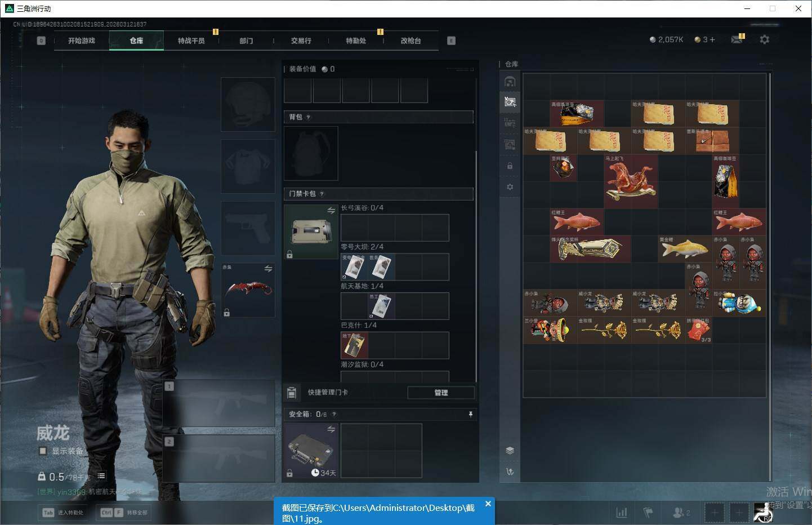Open the help icon beside 安全箱

pos(334,414)
